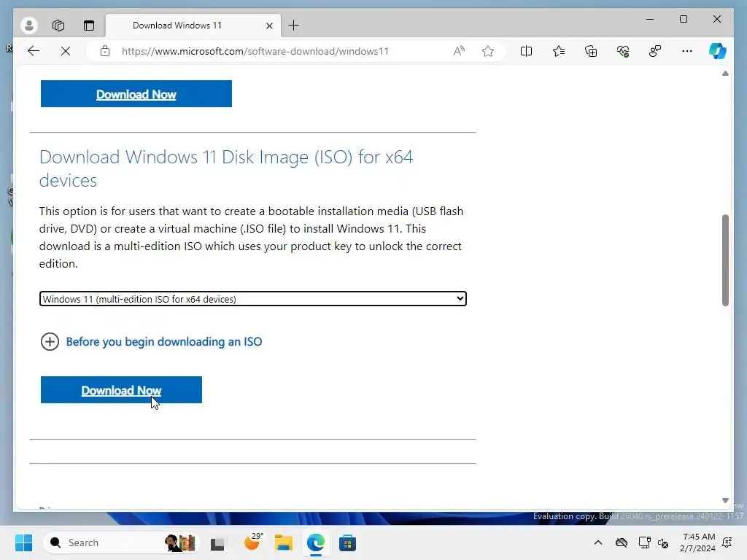
Task: View site information lock icon
Action: (105, 51)
